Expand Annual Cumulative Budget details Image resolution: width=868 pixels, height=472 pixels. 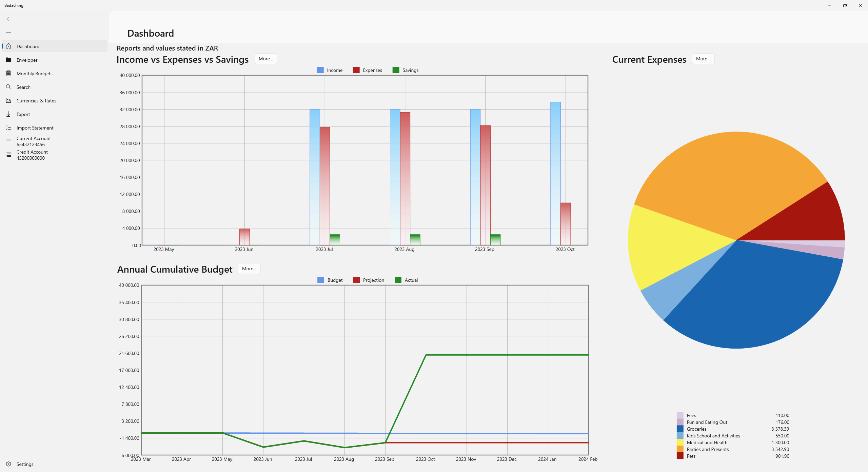click(x=249, y=268)
